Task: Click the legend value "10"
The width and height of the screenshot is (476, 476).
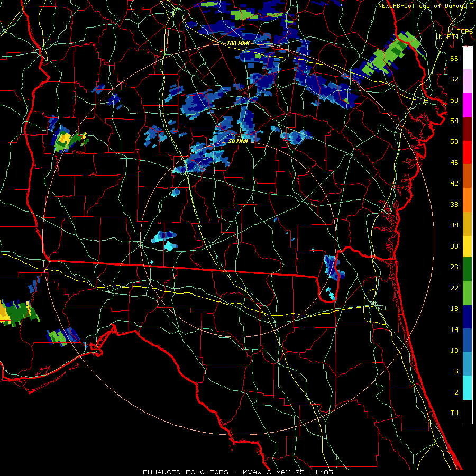Action: click(454, 351)
